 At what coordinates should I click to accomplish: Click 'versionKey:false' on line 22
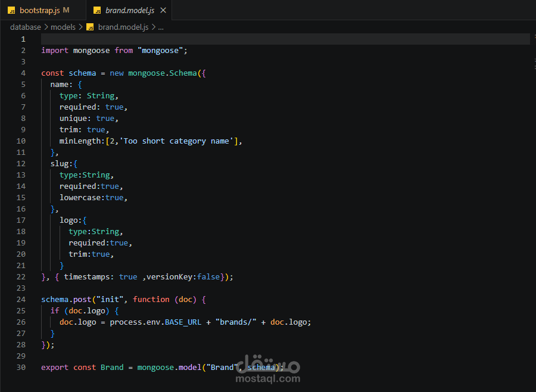[183, 276]
